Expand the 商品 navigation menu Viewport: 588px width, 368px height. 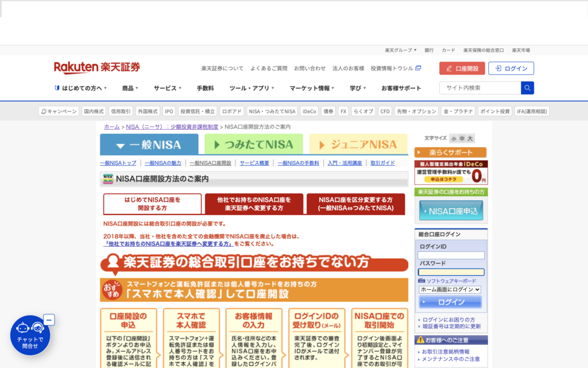pyautogui.click(x=130, y=88)
